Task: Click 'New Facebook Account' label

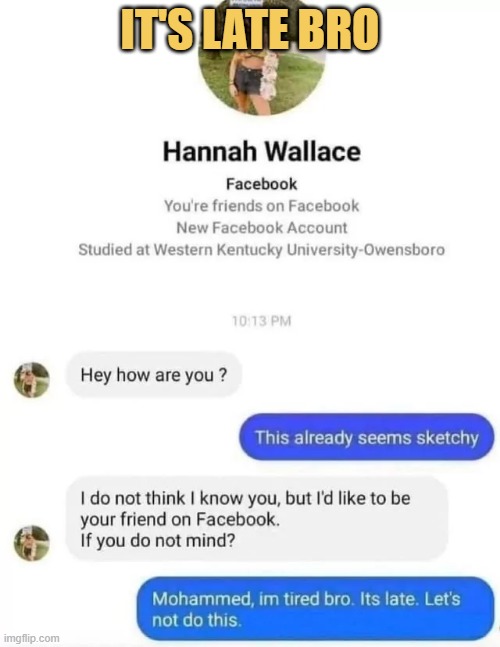Action: tap(262, 227)
